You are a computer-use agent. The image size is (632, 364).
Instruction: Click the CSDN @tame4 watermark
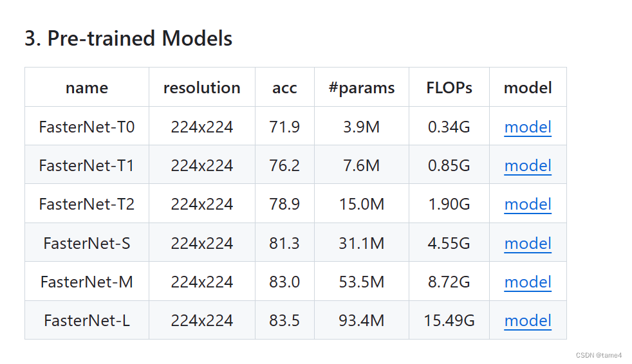pyautogui.click(x=599, y=354)
